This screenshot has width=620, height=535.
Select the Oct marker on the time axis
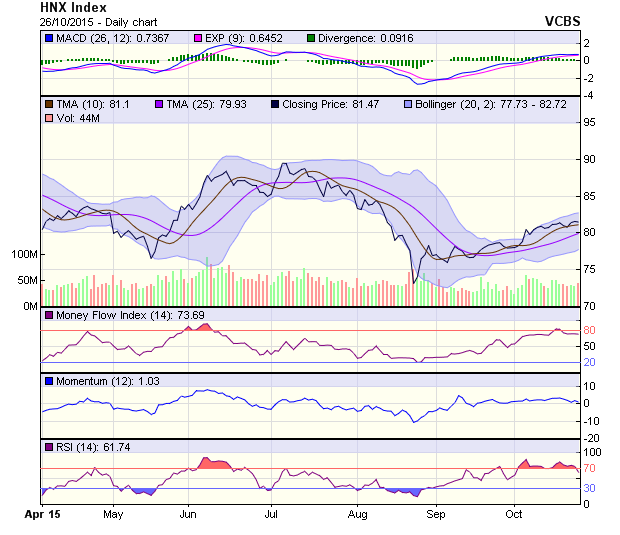tap(513, 514)
